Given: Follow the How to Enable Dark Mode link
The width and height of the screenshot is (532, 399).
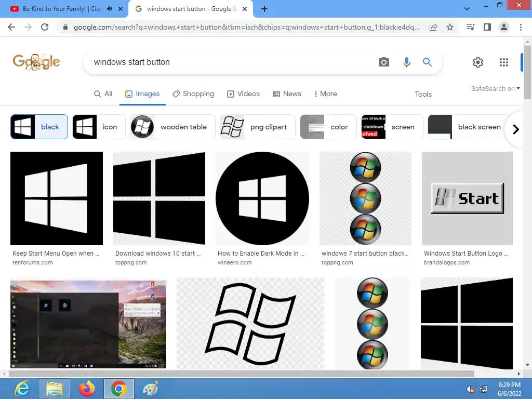Looking at the screenshot, I should coord(261,254).
